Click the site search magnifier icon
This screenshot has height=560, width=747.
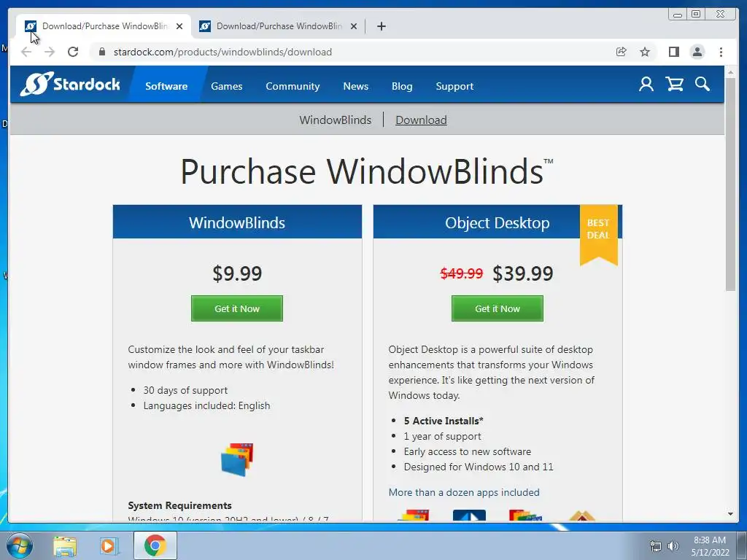703,85
